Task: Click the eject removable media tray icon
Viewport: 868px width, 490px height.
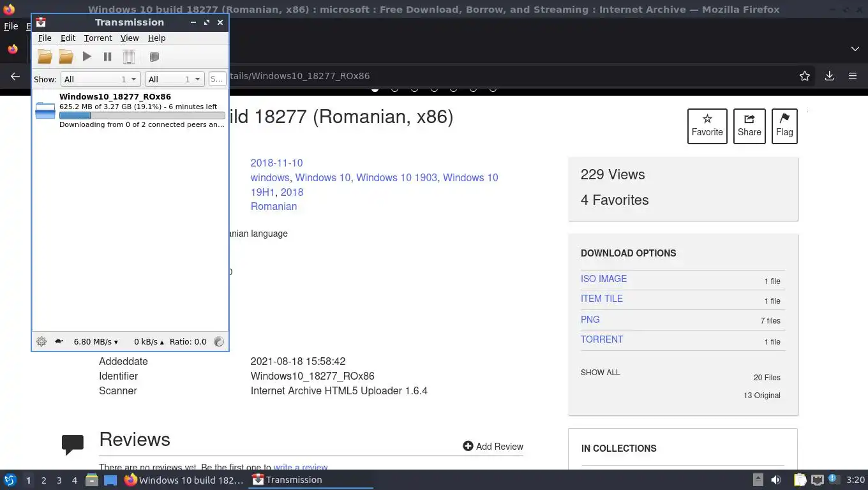Action: tap(758, 480)
